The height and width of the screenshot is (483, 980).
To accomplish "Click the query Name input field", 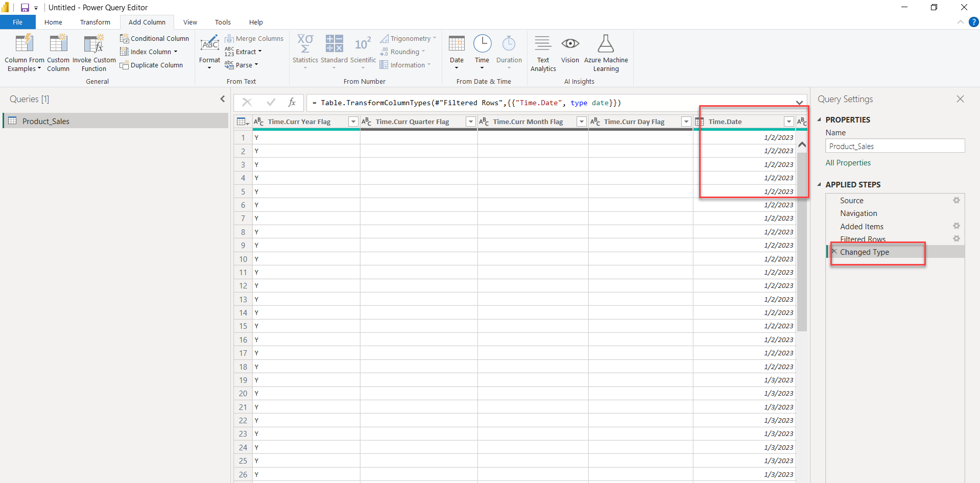I will [895, 146].
